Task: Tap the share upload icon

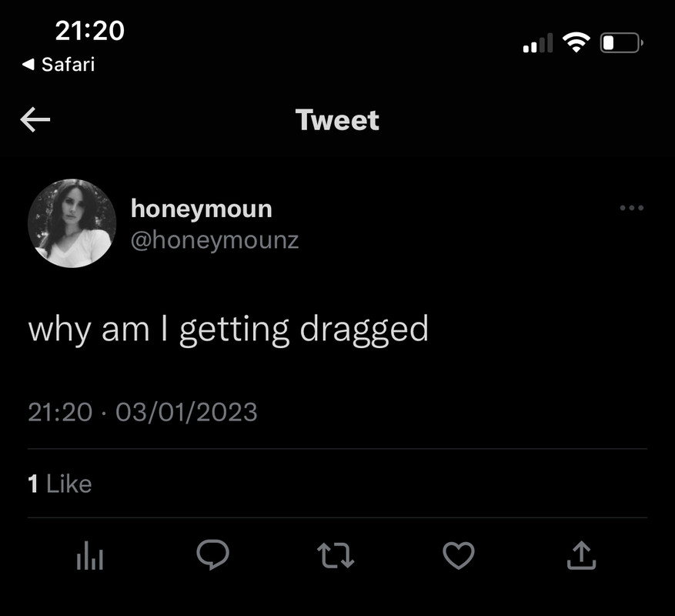Action: click(x=581, y=555)
